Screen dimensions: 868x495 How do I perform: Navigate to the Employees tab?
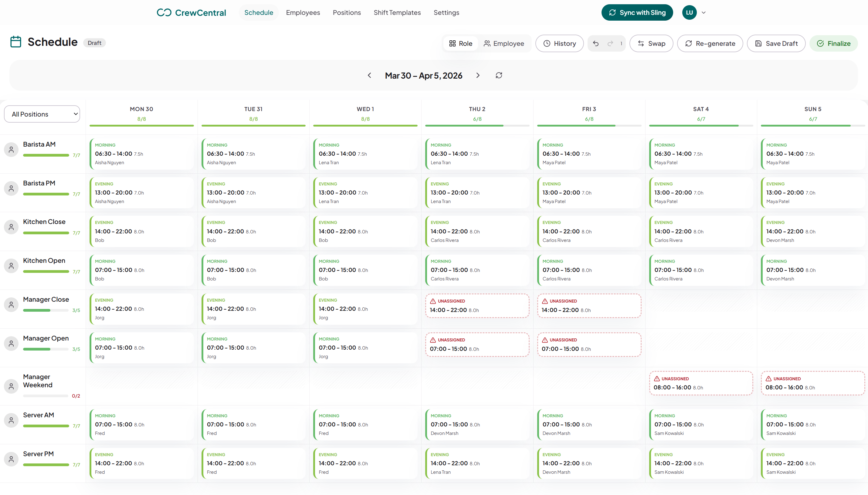coord(303,12)
